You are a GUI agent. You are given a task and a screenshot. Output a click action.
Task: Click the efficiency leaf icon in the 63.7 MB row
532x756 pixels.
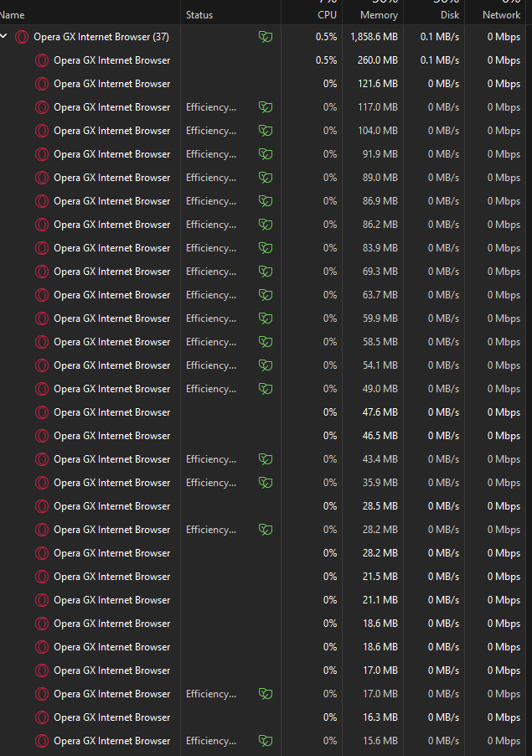click(266, 295)
